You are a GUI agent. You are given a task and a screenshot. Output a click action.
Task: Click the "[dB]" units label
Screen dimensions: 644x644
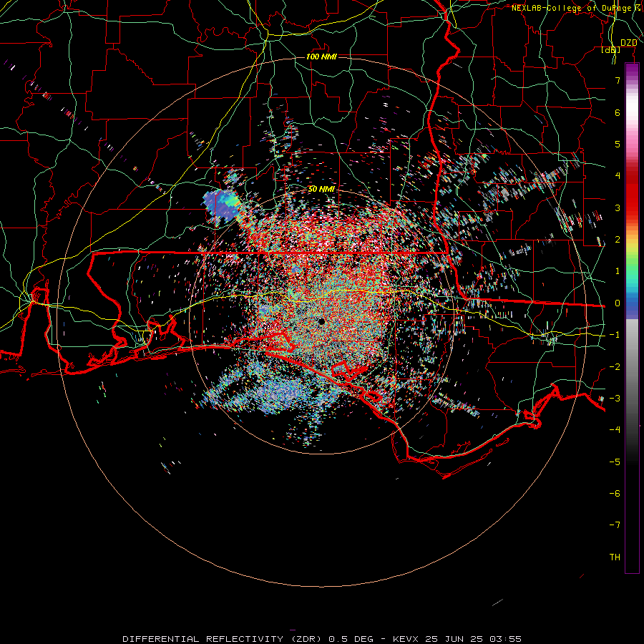point(611,50)
